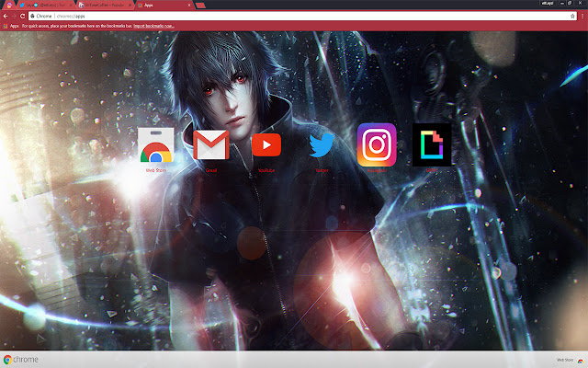The height and width of the screenshot is (368, 588).
Task: Open the profile name button in title bar
Action: click(548, 3)
